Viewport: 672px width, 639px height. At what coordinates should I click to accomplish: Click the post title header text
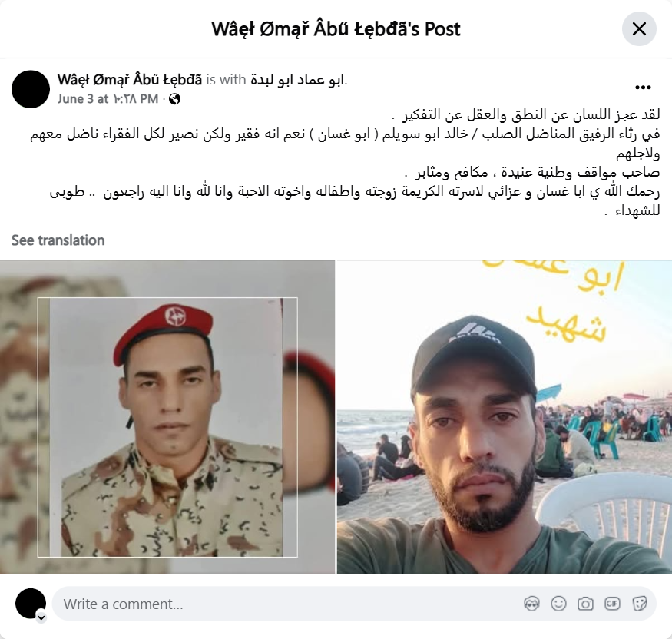[x=336, y=29]
